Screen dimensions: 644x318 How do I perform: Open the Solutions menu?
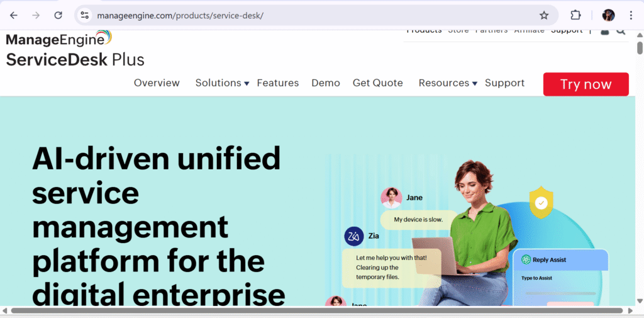point(218,82)
